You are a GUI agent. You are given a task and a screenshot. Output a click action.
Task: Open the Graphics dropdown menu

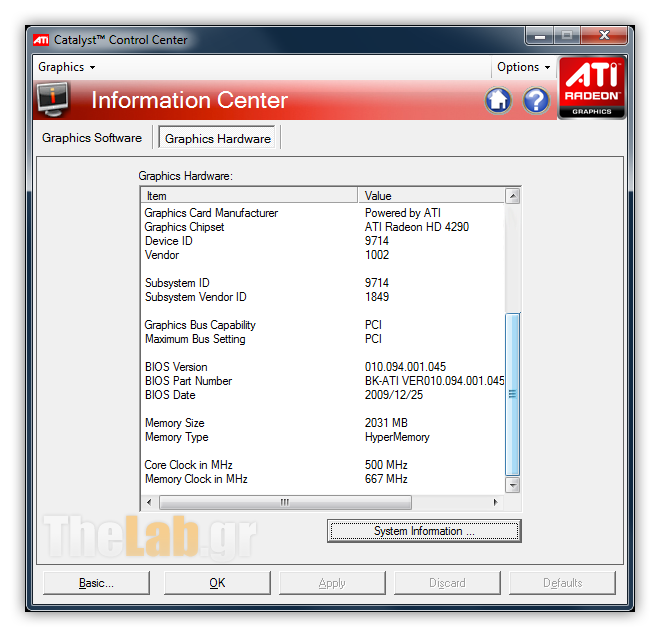pos(67,67)
